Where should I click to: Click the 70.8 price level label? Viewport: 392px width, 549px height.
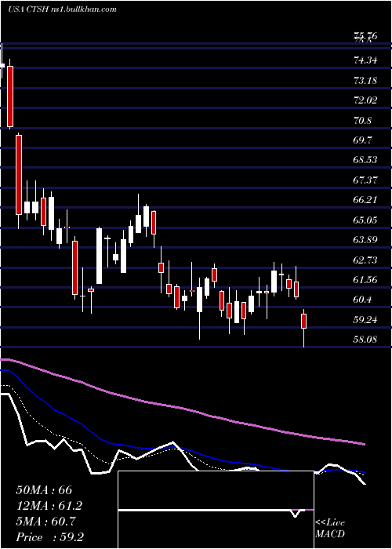click(363, 121)
